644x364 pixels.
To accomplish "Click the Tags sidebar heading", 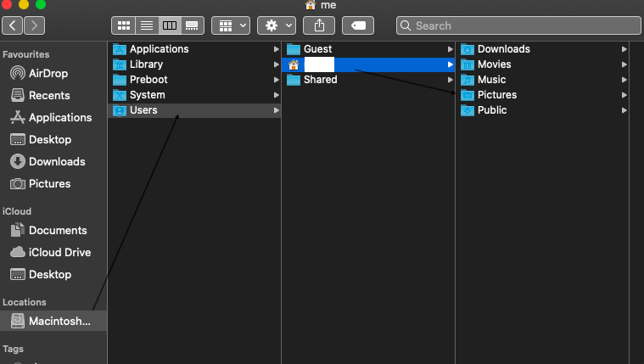I will coord(13,349).
